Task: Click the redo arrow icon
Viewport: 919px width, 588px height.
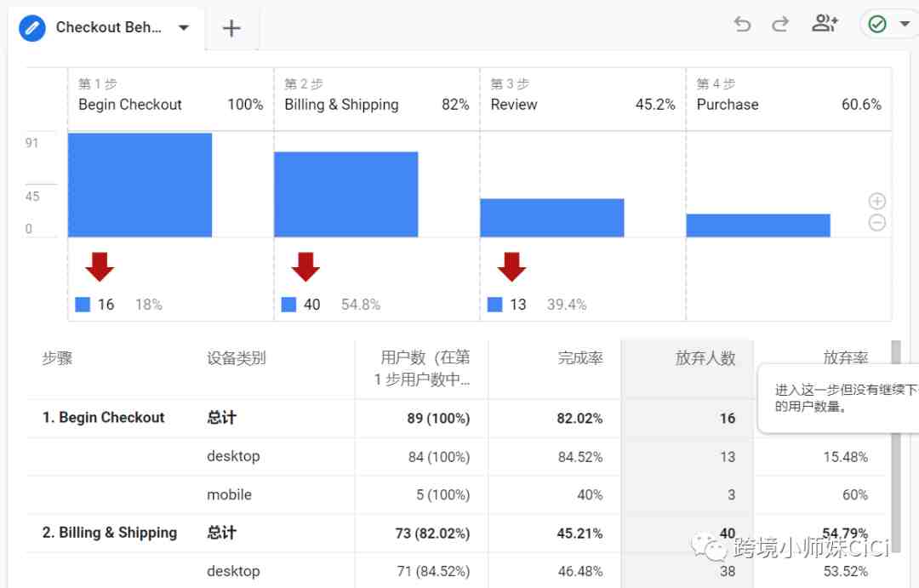Action: [x=780, y=24]
